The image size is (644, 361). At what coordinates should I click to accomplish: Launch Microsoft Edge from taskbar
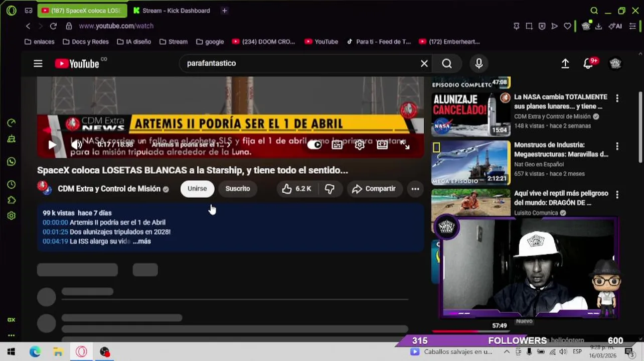pos(35,352)
